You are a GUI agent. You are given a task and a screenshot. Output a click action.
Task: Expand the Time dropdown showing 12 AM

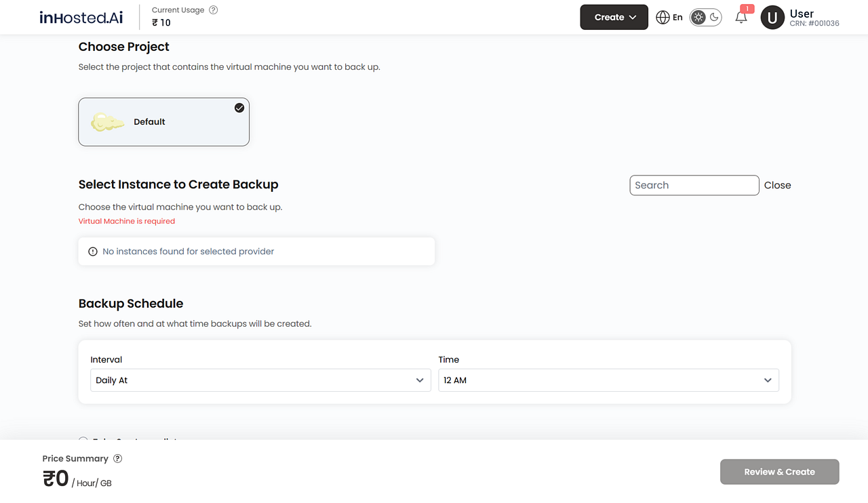click(x=608, y=380)
